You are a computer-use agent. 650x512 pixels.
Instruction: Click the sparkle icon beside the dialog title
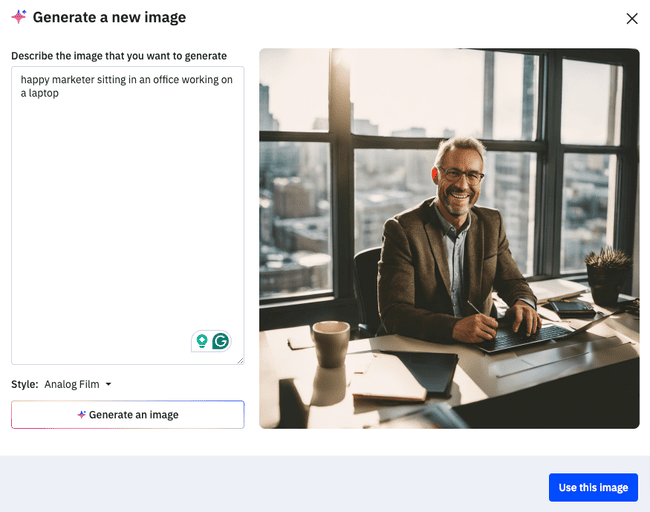pyautogui.click(x=19, y=18)
